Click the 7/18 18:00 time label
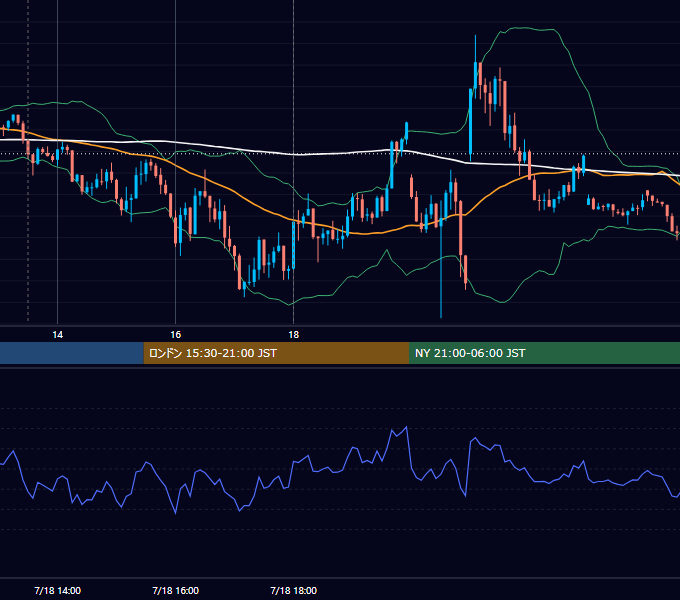Screen dimensions: 680x600 (294, 590)
